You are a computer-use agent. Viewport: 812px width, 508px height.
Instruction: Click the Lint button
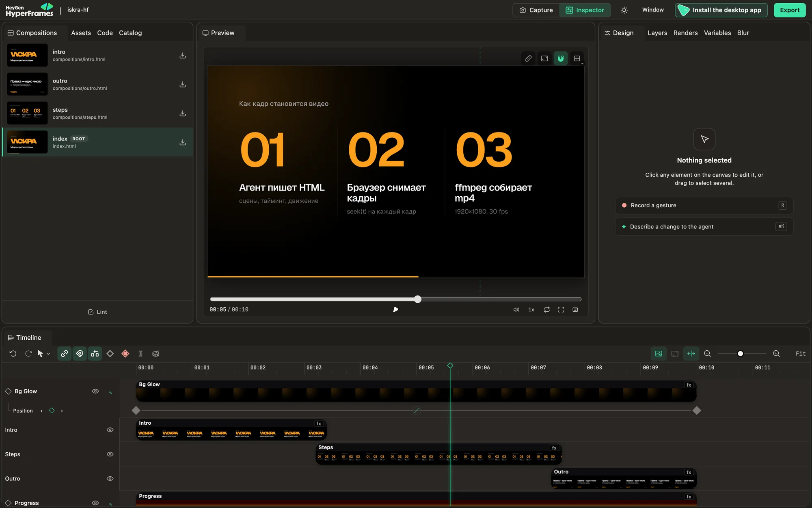point(97,312)
